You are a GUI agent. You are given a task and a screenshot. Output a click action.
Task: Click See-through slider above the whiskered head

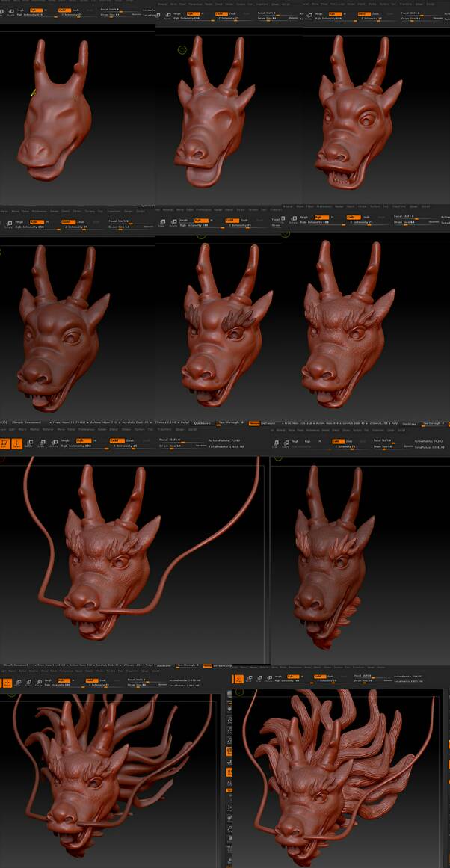pos(230,423)
